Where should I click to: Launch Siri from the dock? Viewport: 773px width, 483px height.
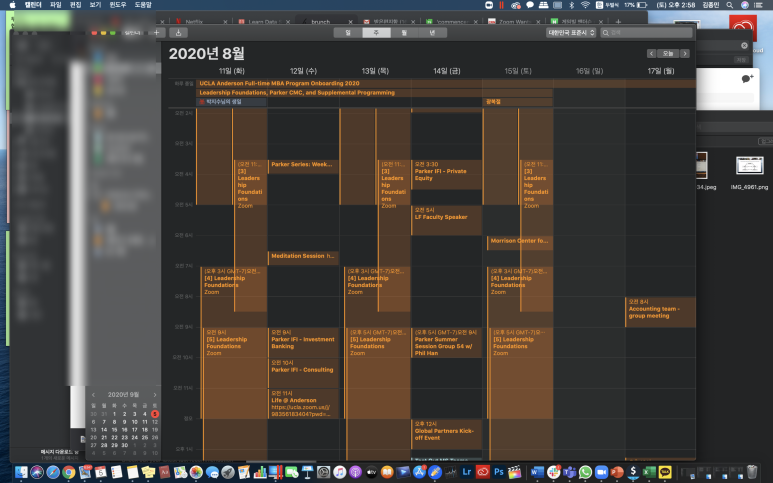37,472
